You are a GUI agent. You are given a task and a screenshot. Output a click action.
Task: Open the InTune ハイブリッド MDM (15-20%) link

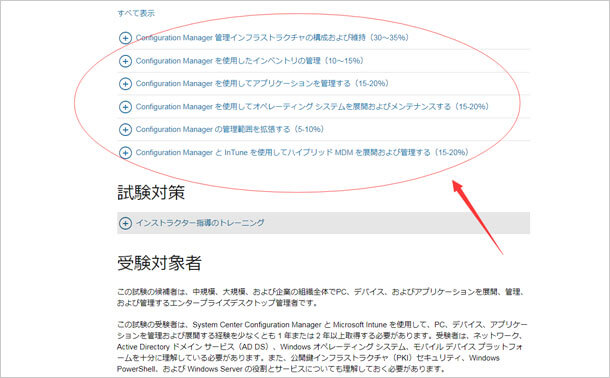[x=302, y=152]
